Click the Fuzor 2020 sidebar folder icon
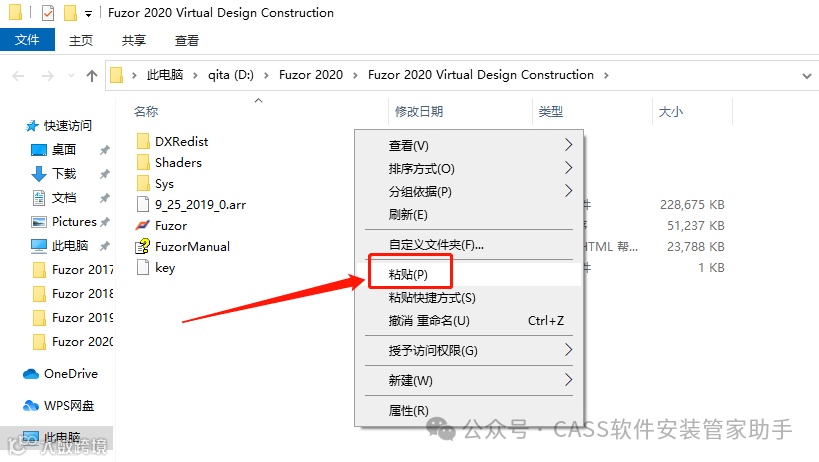Screen dimensions: 819x462 (x=39, y=342)
